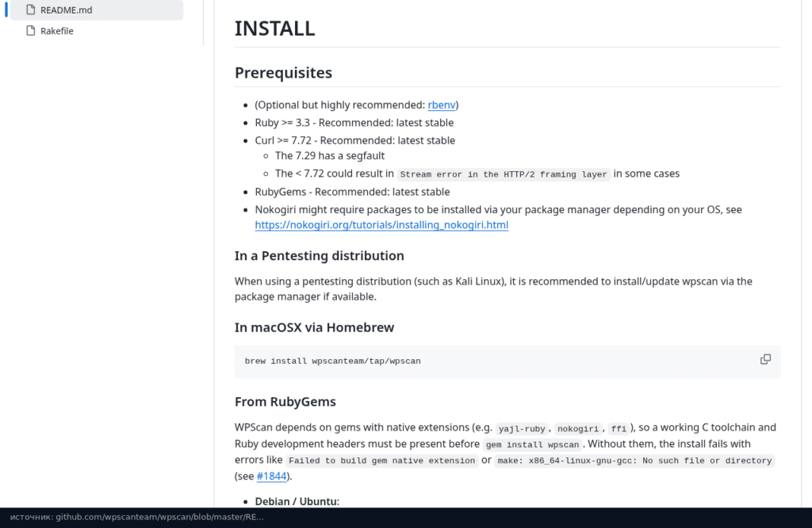This screenshot has width=812, height=528.
Task: Open README.md in the file tree
Action: coord(96,10)
